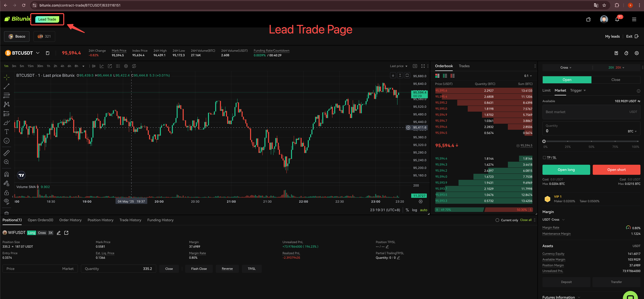Show buy-only orderbook view
Screen dimensions: 644x299
coord(445,76)
